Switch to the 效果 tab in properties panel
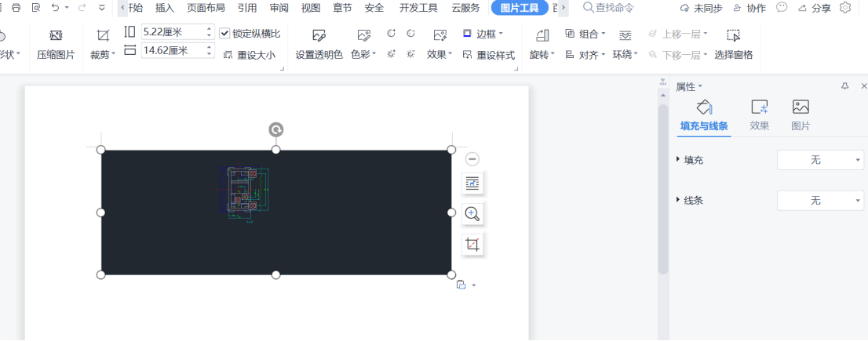Viewport: 868px width, 341px height. [759, 114]
